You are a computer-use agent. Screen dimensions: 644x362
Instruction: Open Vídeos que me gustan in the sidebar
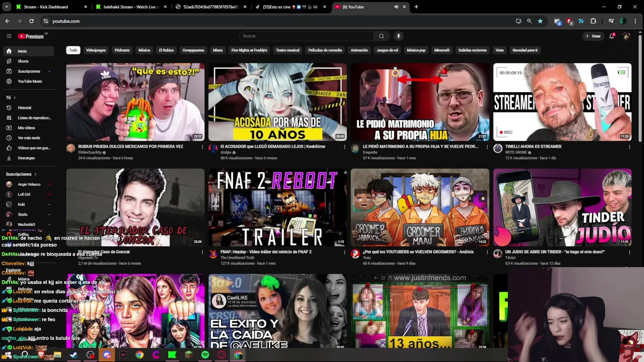coord(28,148)
